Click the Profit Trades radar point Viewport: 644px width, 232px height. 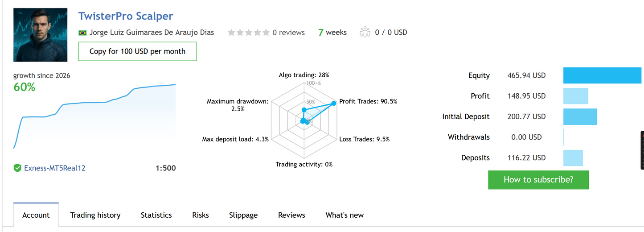(x=333, y=104)
